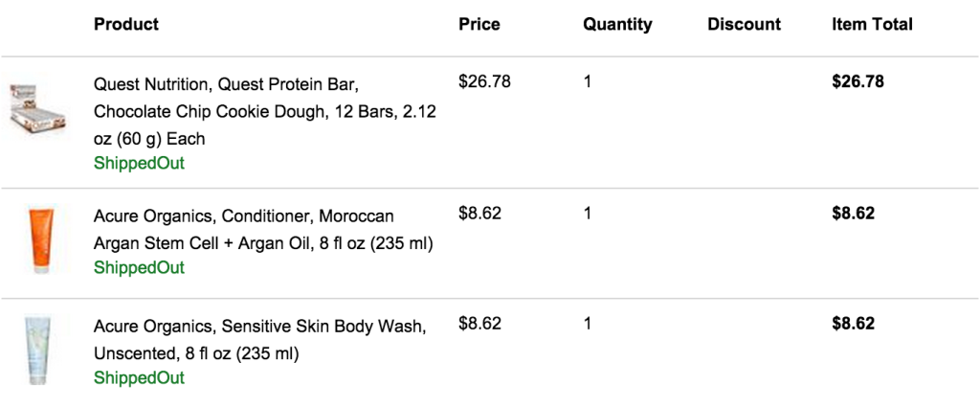Open the Quest Protein Bar product thumbnail
The height and width of the screenshot is (408, 980).
[38, 107]
